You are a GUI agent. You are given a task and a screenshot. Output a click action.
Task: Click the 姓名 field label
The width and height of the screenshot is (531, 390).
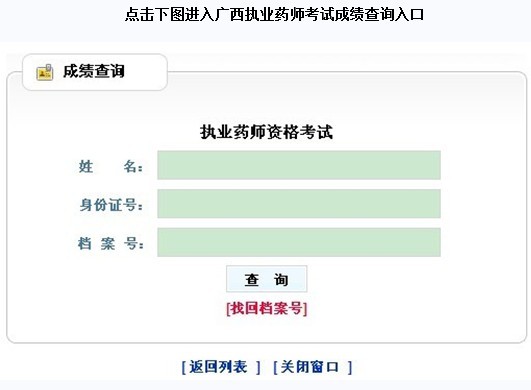click(110, 167)
